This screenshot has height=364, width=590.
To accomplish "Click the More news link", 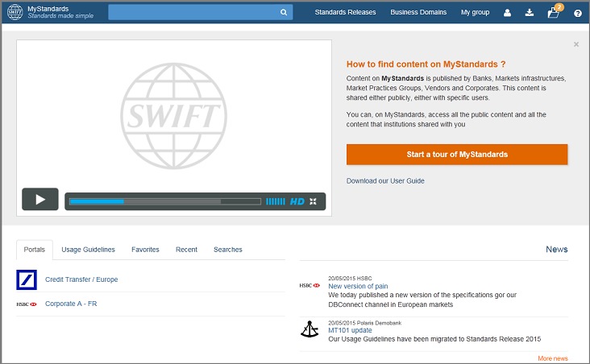I will pos(553,358).
